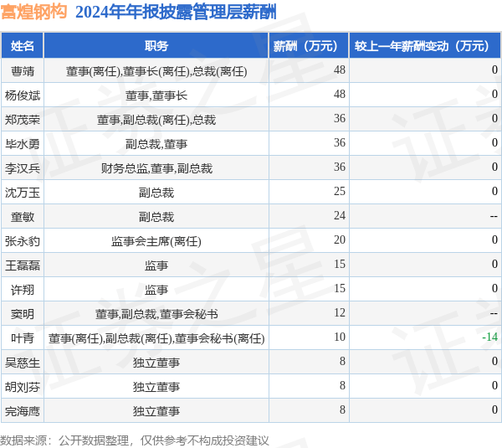Click the name cell 叶青

(x=23, y=338)
